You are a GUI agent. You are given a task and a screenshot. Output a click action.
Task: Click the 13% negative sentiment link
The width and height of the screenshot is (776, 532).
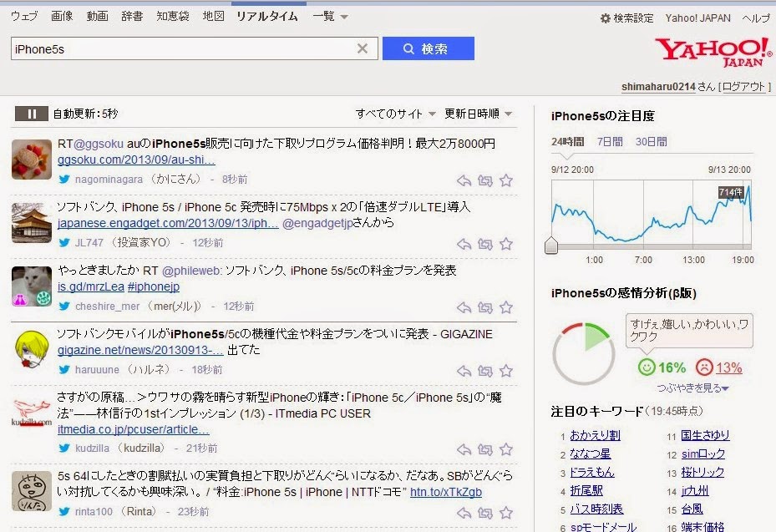tap(729, 367)
